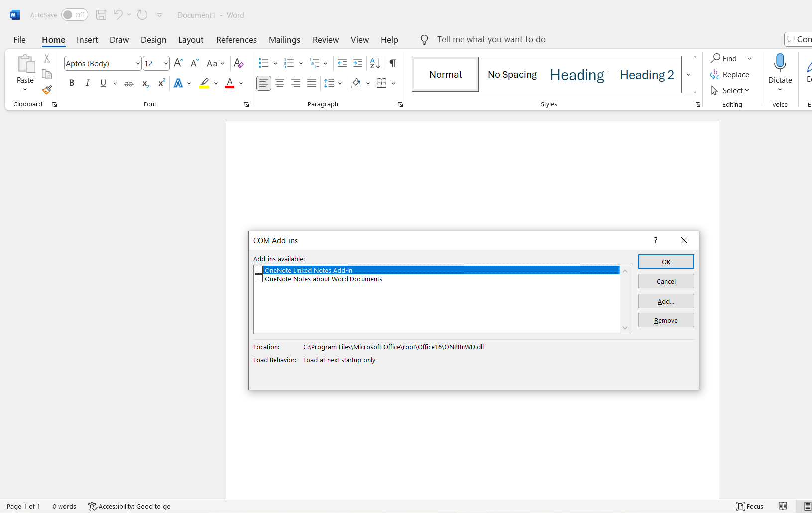Open Find options arrow

pyautogui.click(x=749, y=59)
